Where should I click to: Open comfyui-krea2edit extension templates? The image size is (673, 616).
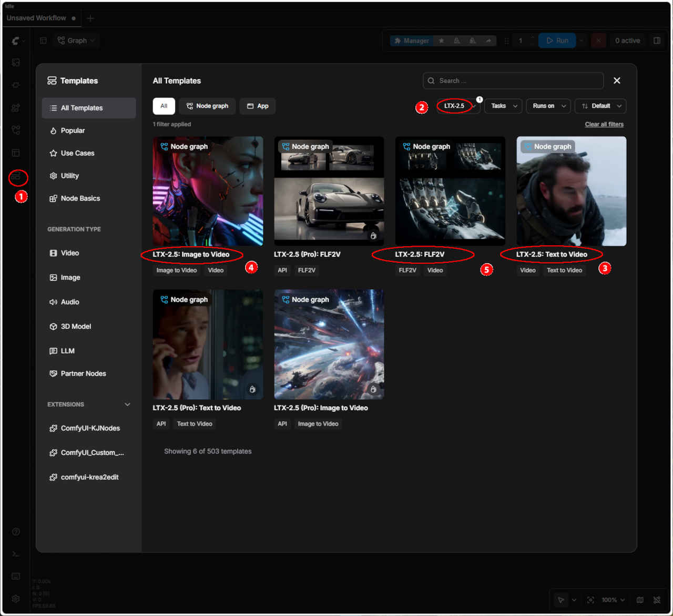[88, 477]
